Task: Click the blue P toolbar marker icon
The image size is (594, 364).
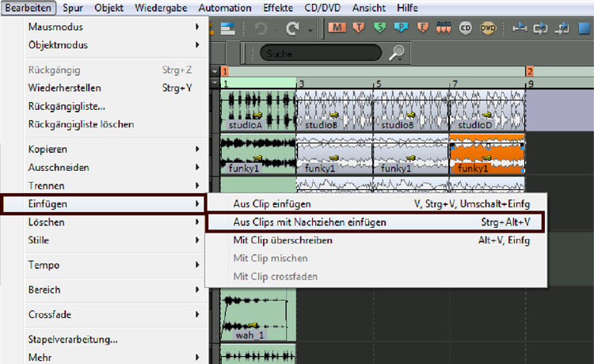Action: coord(401,28)
